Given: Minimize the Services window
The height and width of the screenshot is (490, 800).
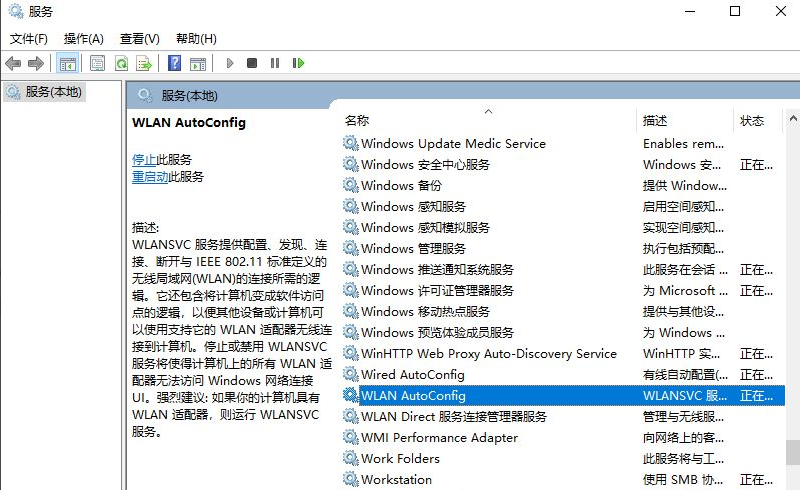Looking at the screenshot, I should pyautogui.click(x=690, y=11).
